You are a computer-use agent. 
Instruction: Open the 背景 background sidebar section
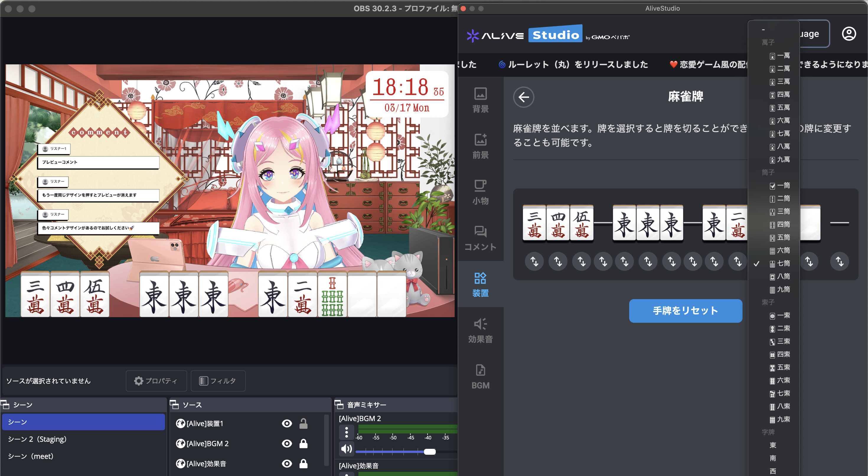click(480, 100)
